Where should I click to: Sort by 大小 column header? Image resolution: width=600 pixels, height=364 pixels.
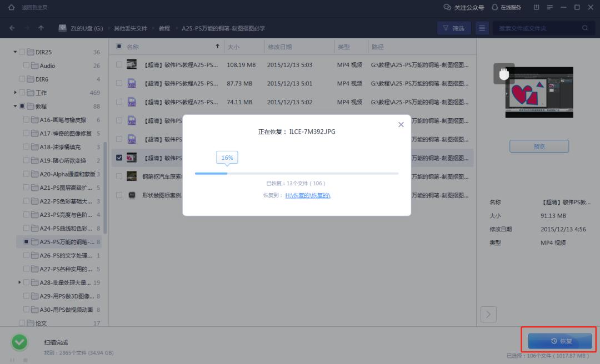tap(233, 47)
